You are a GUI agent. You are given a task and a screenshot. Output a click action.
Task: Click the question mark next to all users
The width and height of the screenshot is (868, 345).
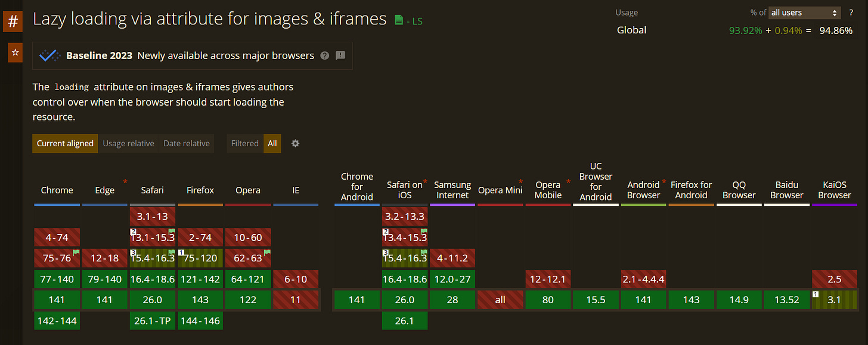851,13
